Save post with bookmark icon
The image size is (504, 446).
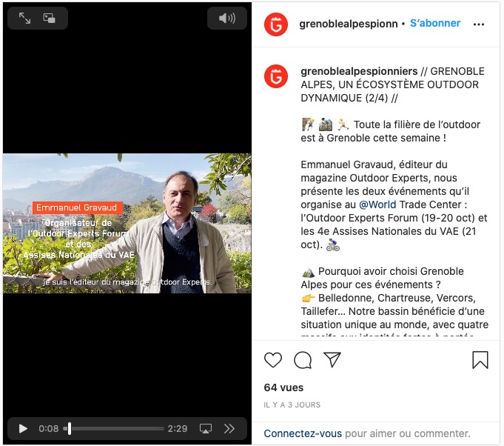tap(480, 360)
